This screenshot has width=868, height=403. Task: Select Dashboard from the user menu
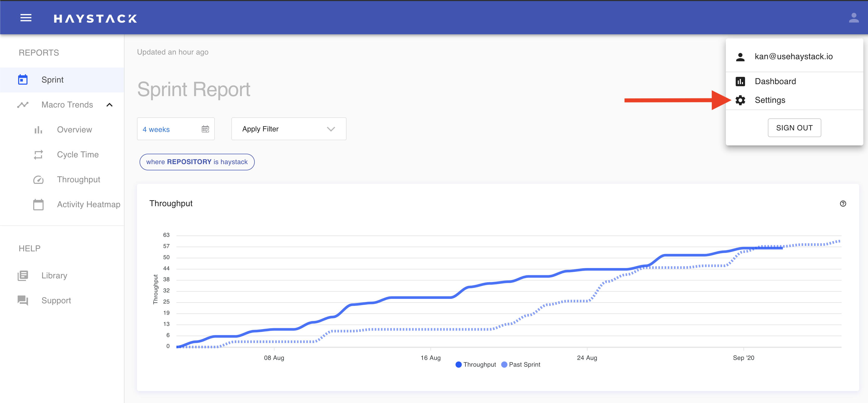click(x=775, y=81)
